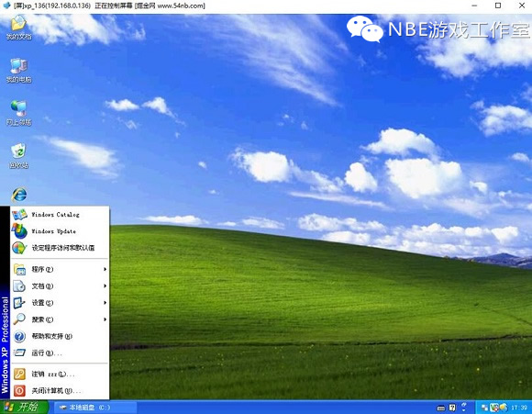532x414 pixels.
Task: Log off user zzz (L)...
Action: pyautogui.click(x=60, y=375)
